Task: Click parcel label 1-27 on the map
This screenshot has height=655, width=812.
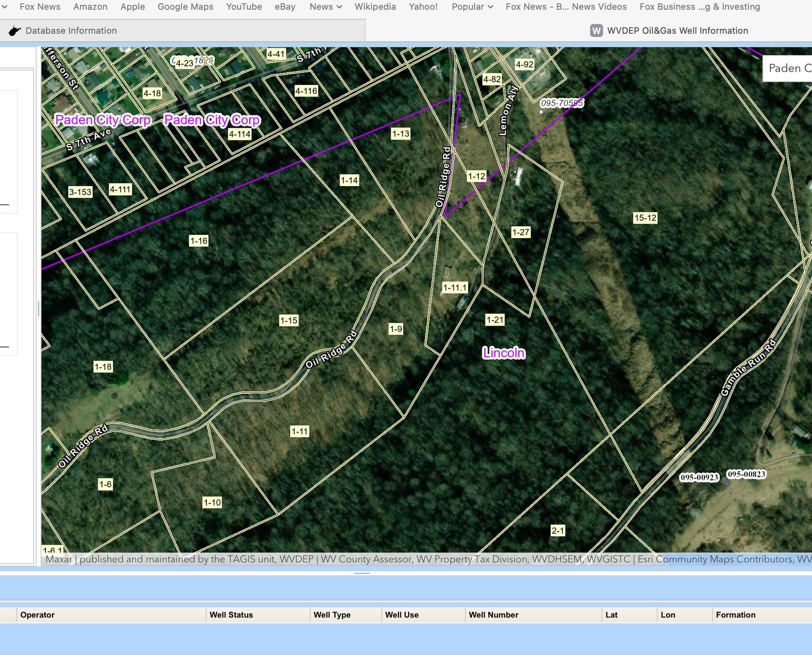Action: click(521, 232)
